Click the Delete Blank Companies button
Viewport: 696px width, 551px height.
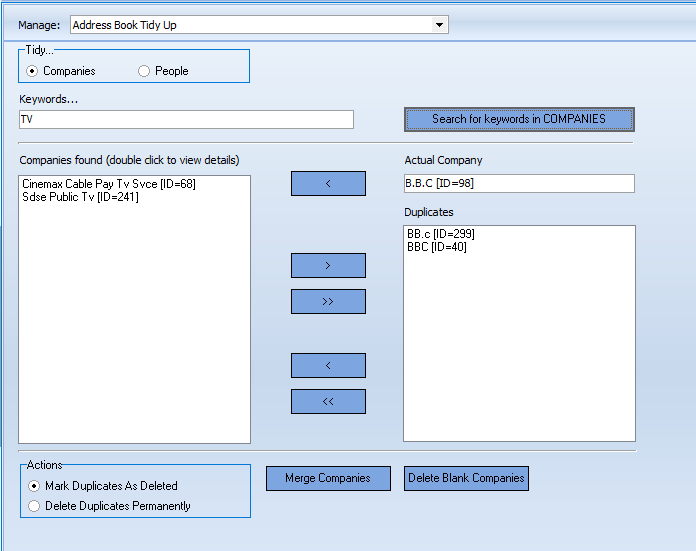pyautogui.click(x=466, y=478)
